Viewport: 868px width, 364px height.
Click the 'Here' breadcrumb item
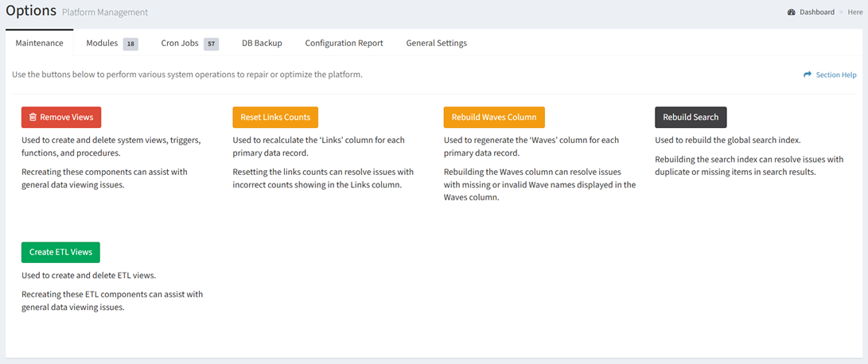pos(854,13)
